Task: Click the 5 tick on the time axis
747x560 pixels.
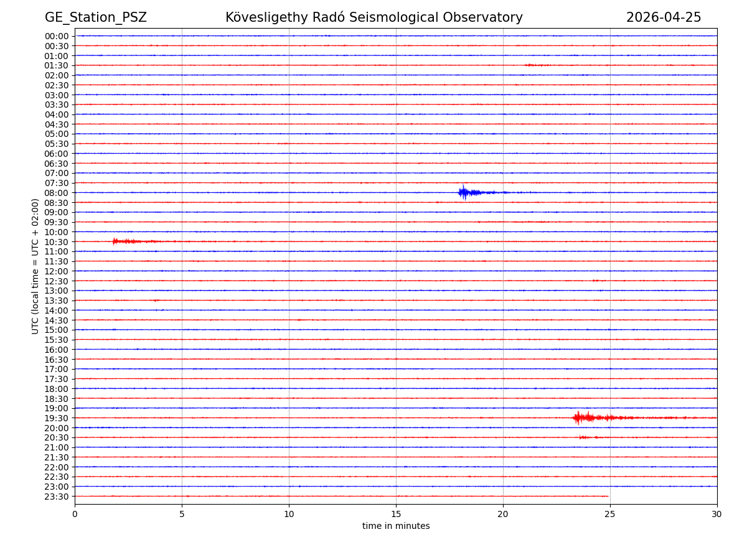Action: tap(182, 514)
